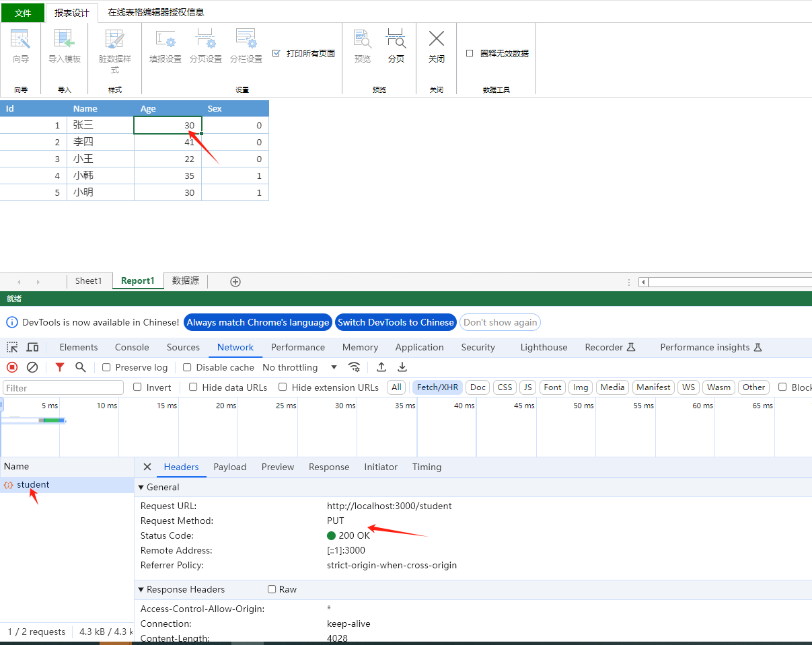Go to previous sheet tab arrow
The image size is (812, 645).
tap(19, 282)
